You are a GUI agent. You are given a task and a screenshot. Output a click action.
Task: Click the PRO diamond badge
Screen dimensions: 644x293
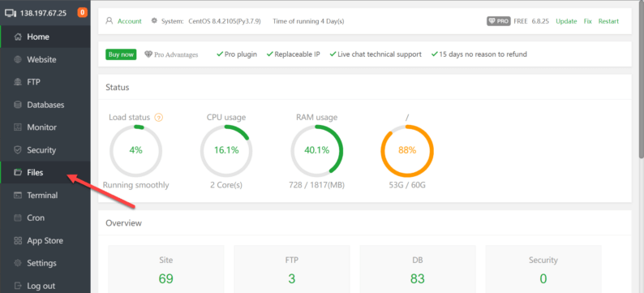(x=499, y=21)
